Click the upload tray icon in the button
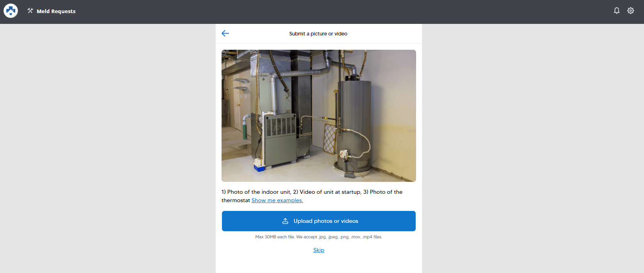 285,221
